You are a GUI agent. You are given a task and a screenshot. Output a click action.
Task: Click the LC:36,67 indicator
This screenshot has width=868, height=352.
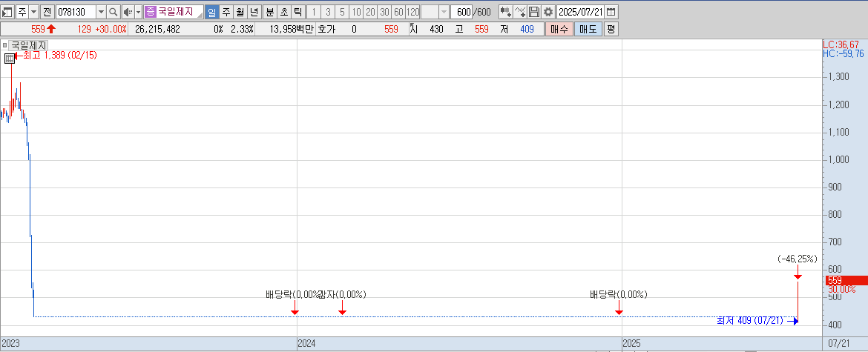pyautogui.click(x=841, y=44)
